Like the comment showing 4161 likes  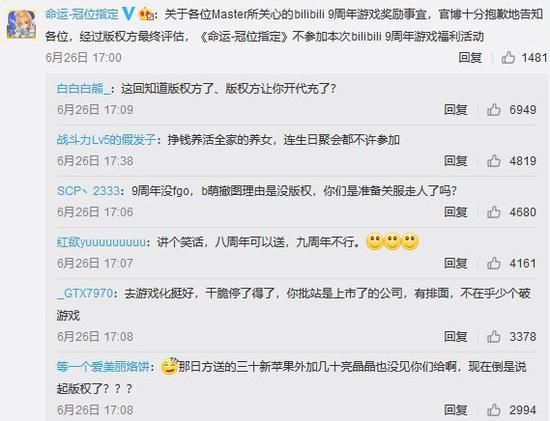point(494,263)
